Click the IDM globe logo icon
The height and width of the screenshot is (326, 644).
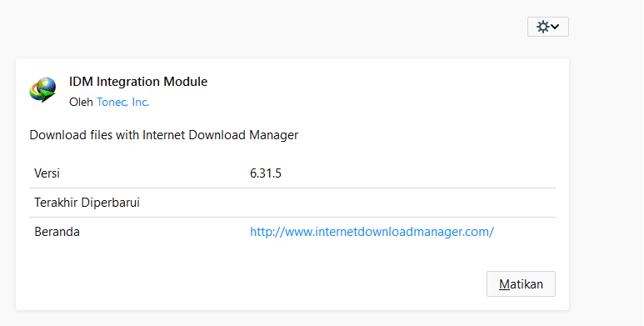[43, 89]
